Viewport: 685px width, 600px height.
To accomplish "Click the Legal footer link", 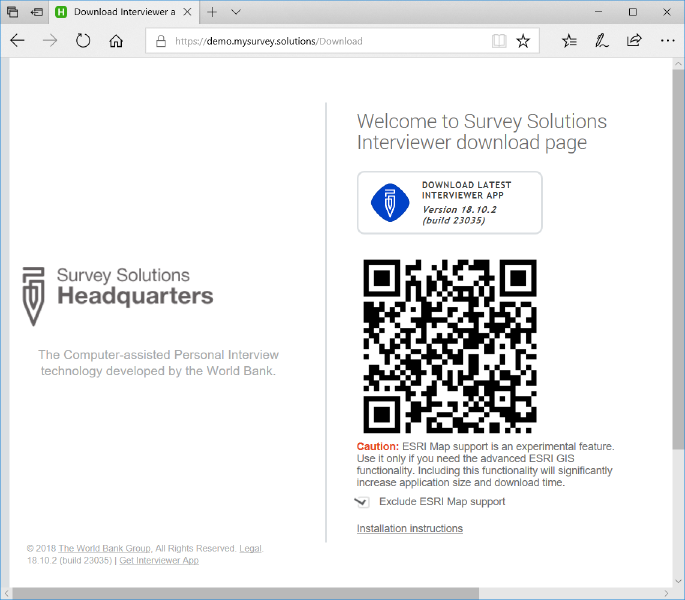I will click(x=250, y=548).
